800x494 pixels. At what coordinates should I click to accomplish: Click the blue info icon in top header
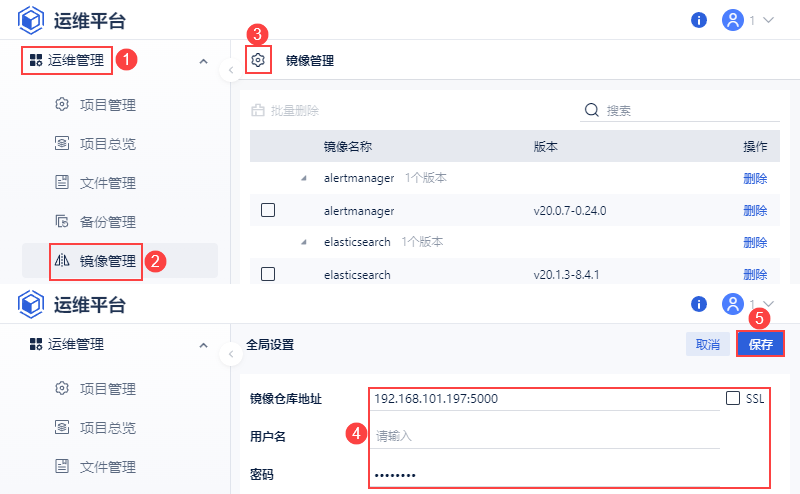[699, 20]
